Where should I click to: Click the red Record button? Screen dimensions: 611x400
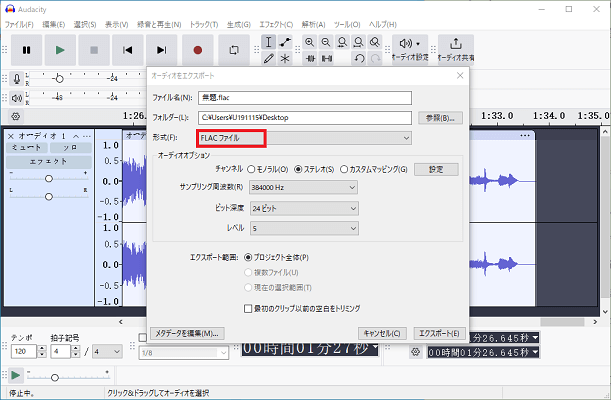coord(198,50)
